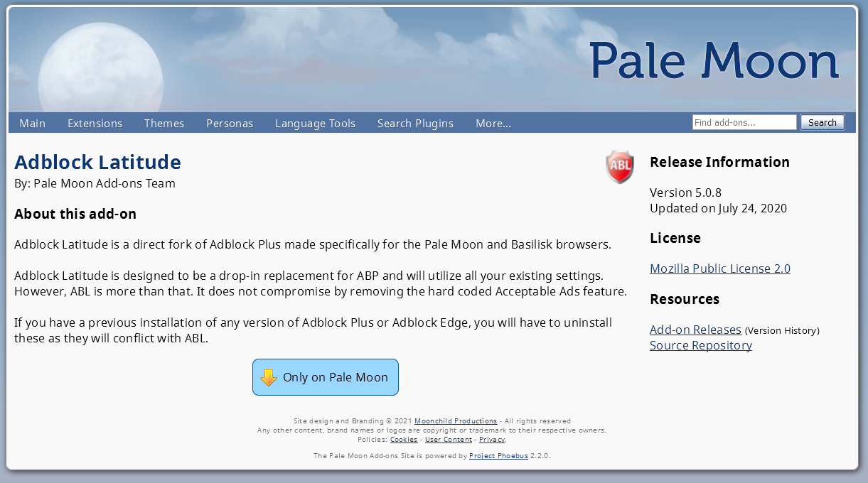The image size is (868, 483).
Task: Click the 'Updated on July 24, 2020' text
Action: (x=718, y=208)
